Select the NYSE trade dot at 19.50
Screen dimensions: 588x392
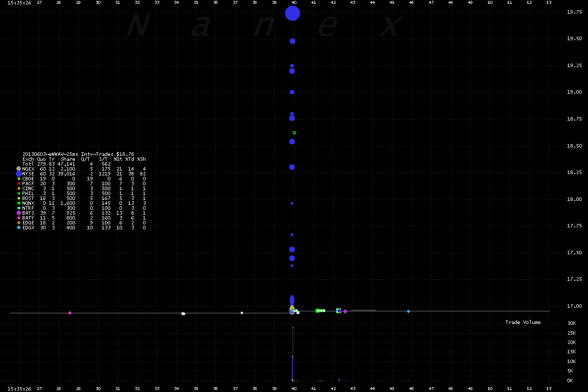tap(293, 41)
